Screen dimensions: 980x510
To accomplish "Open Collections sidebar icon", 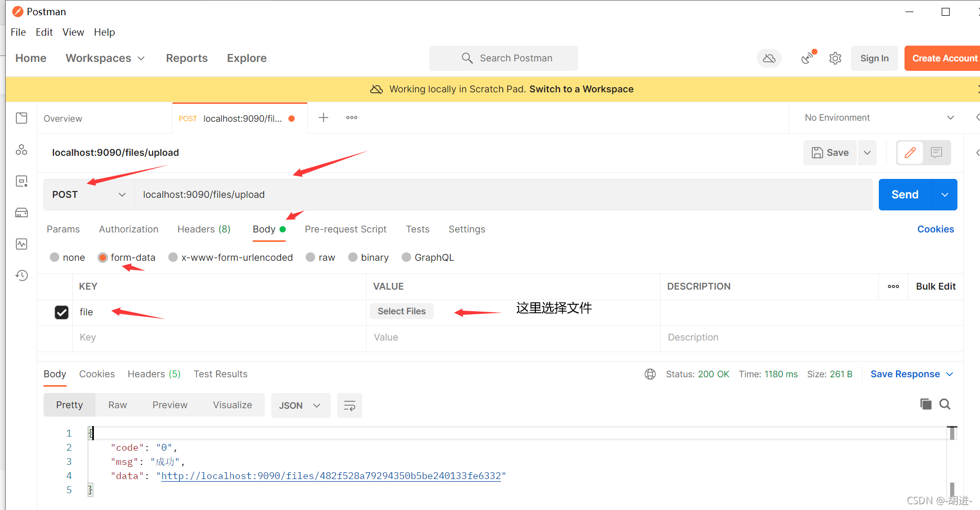I will 21,118.
